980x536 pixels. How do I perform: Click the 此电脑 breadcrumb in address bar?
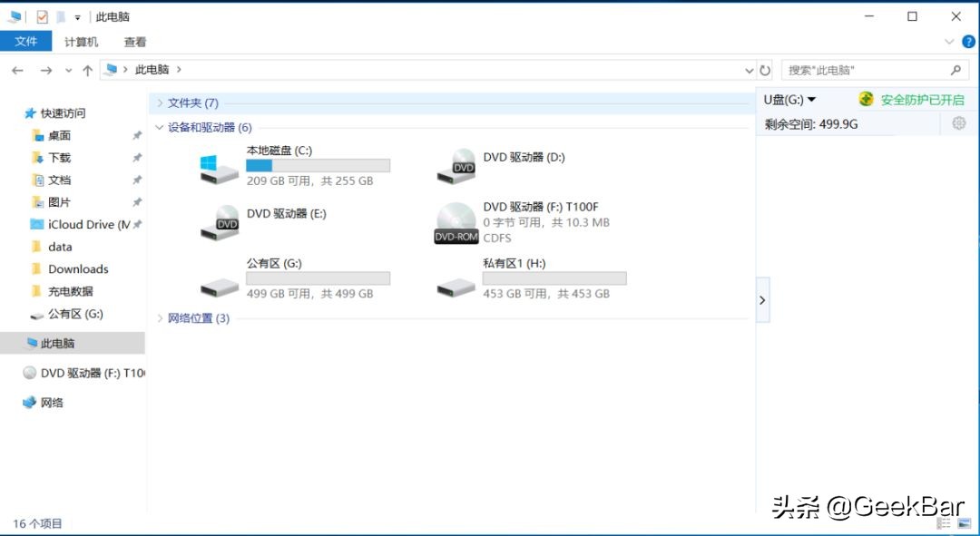(152, 70)
